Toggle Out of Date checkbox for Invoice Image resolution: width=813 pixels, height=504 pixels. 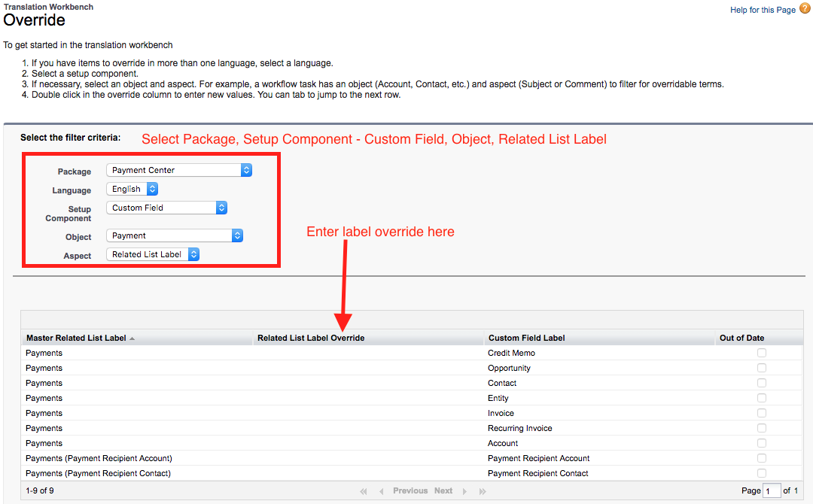coord(761,413)
